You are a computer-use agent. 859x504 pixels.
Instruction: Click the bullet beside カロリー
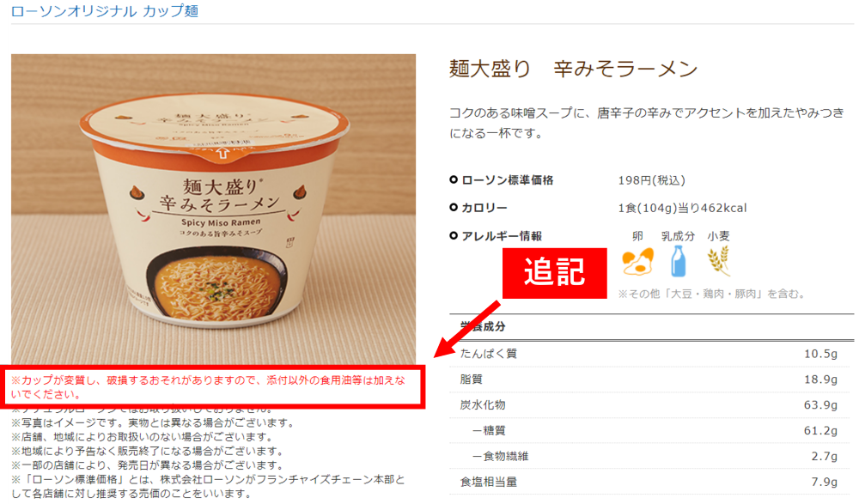[x=453, y=208]
